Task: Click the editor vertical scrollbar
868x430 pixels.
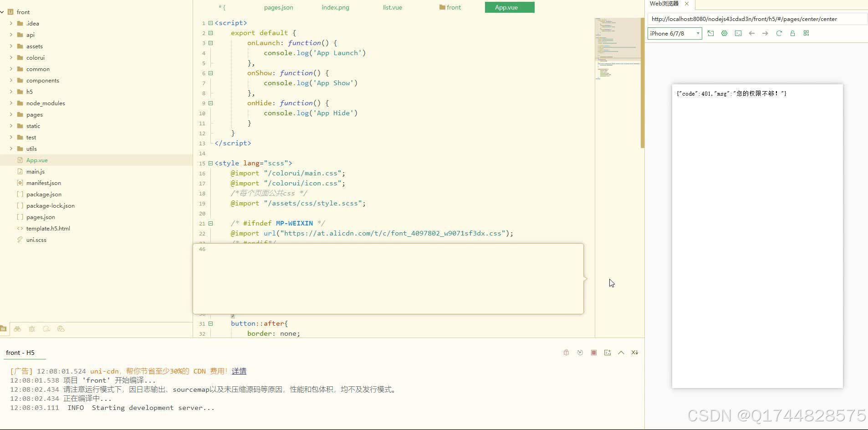Action: (x=642, y=83)
